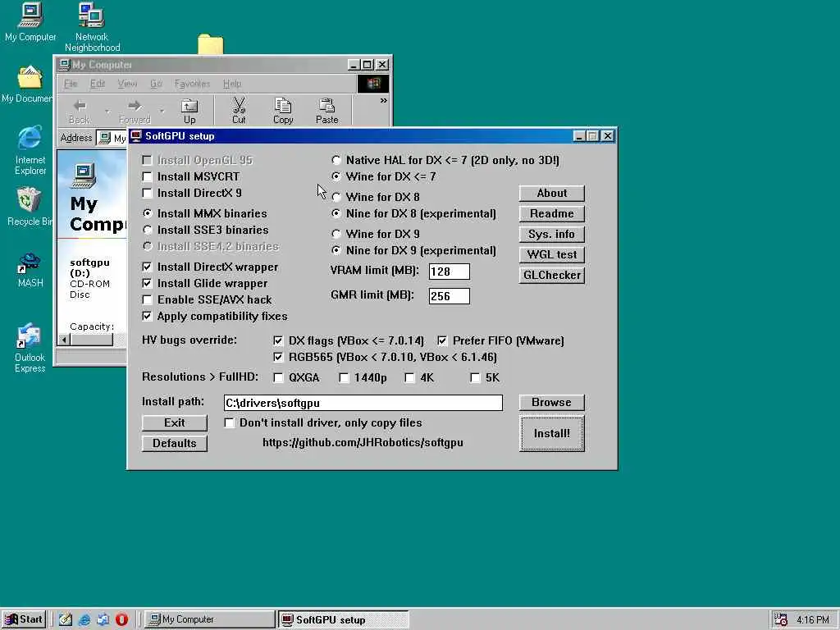This screenshot has height=630, width=840.
Task: Open File menu in My Computer
Action: 71,84
